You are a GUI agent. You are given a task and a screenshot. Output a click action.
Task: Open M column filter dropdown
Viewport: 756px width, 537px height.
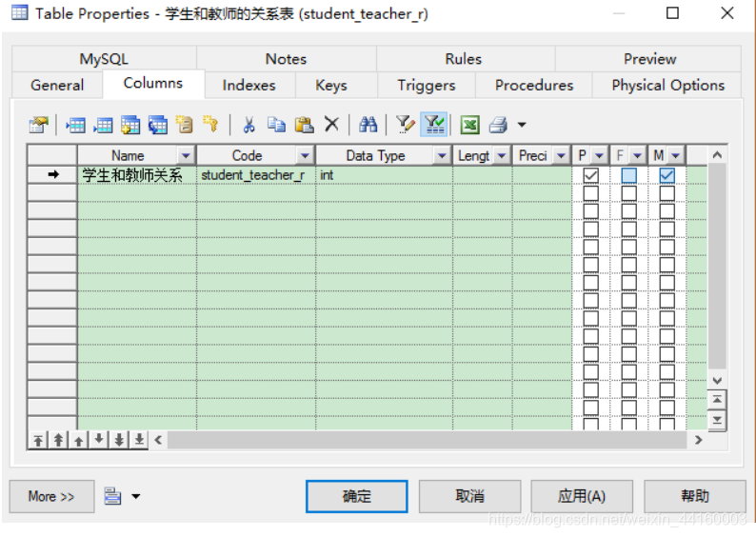click(675, 156)
